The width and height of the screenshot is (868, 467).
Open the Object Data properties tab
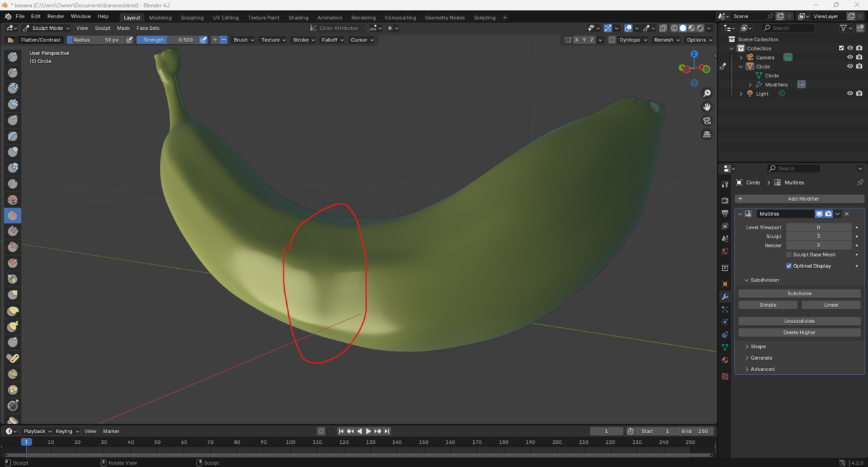tap(725, 348)
